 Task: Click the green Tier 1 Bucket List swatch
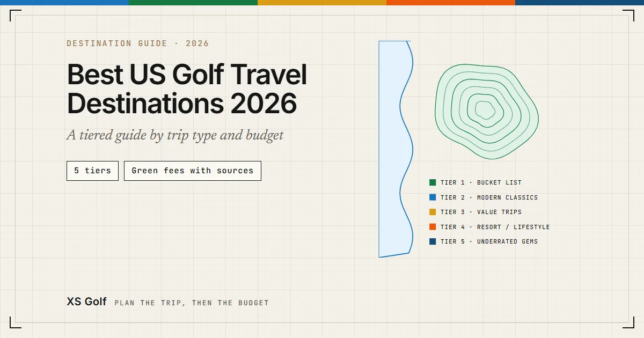tap(433, 182)
